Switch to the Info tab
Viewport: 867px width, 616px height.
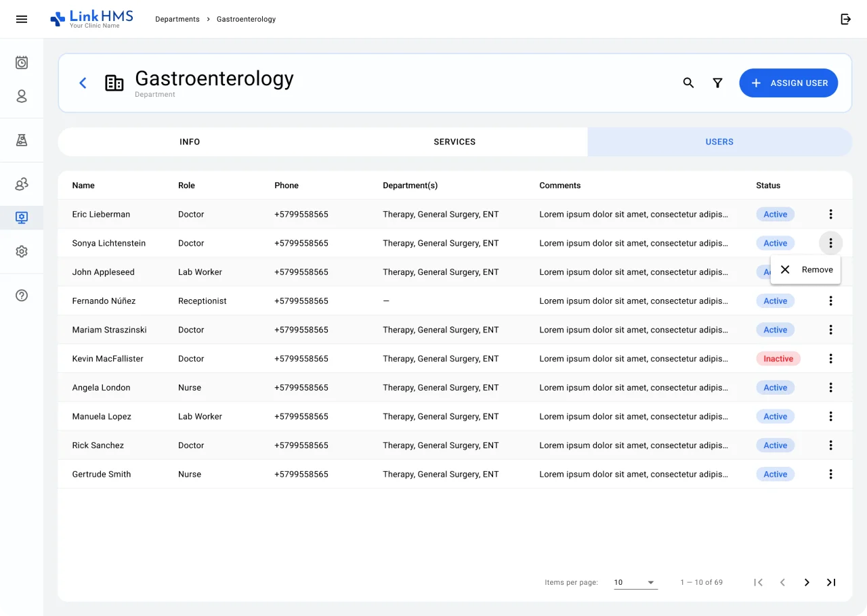(x=190, y=142)
